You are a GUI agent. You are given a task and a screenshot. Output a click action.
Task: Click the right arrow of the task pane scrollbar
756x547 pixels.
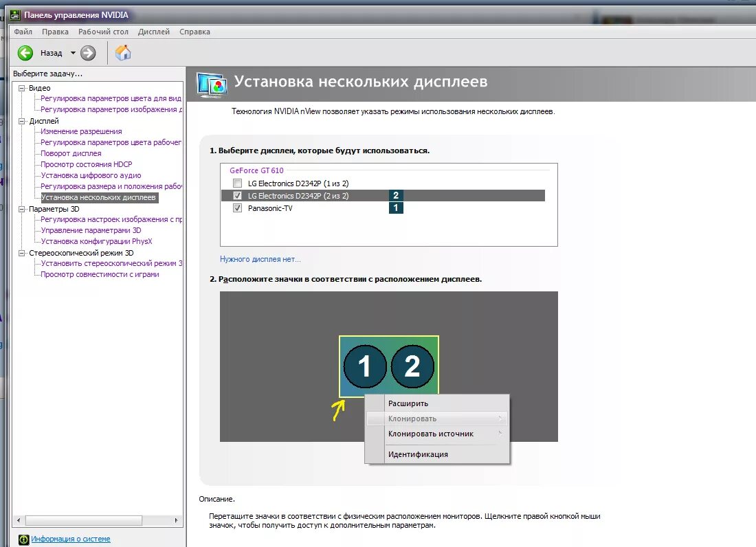tap(176, 520)
